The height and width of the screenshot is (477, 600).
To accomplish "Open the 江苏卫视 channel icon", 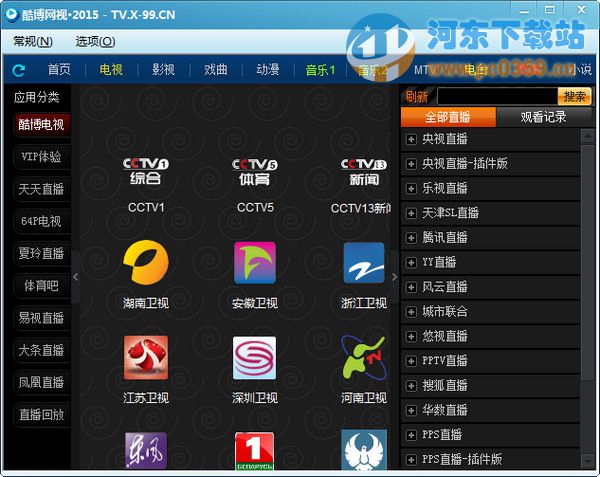I will [146, 357].
